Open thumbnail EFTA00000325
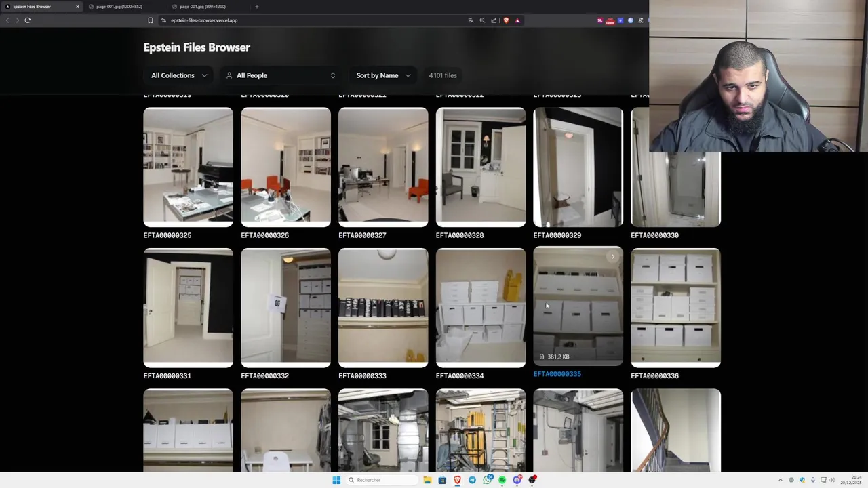Image resolution: width=868 pixels, height=488 pixels. coord(188,167)
